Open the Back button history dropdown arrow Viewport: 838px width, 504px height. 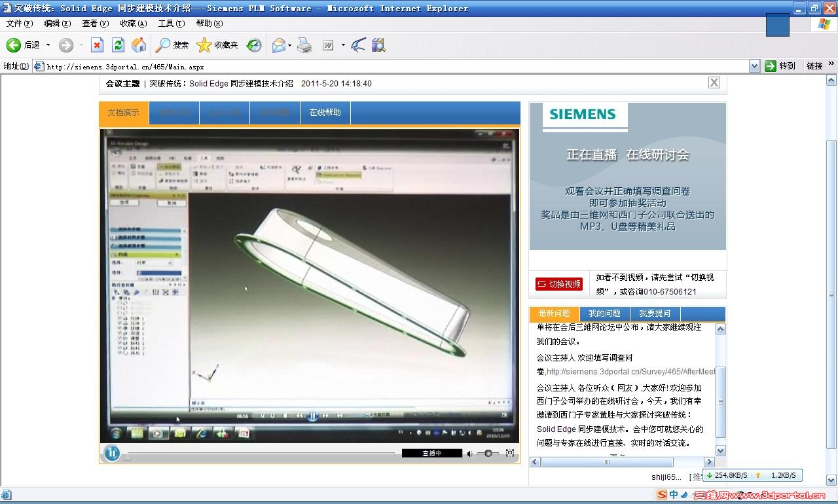[48, 45]
